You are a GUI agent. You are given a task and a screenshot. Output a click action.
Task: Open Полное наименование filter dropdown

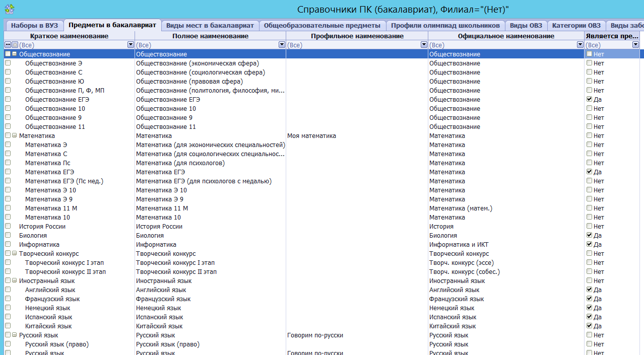[282, 45]
